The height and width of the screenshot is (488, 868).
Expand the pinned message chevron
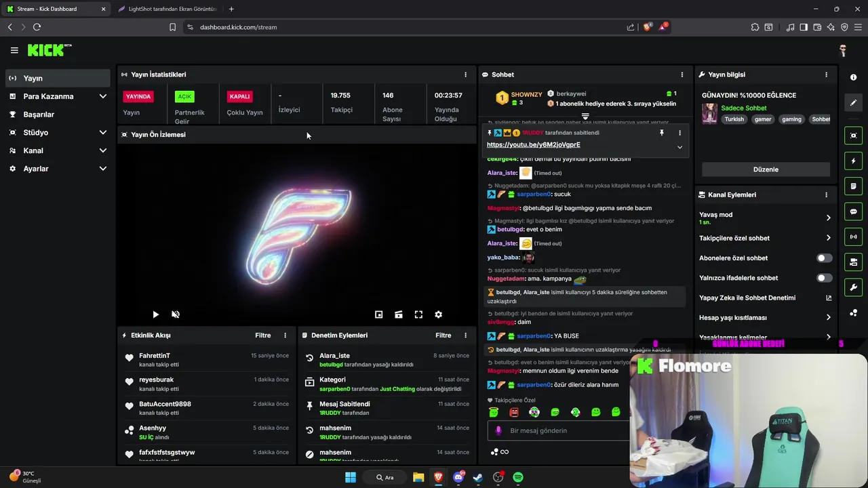[679, 147]
